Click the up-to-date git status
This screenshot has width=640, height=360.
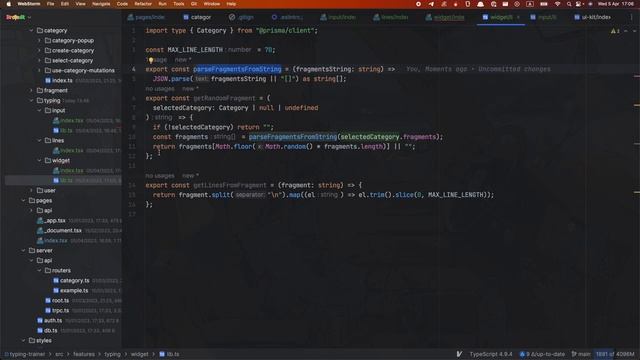click(542, 354)
